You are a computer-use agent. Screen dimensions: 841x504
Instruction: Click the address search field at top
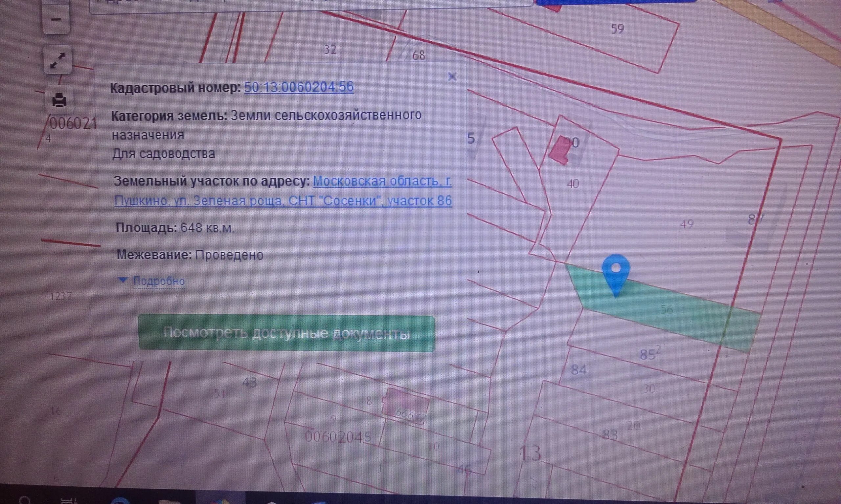(306, 6)
